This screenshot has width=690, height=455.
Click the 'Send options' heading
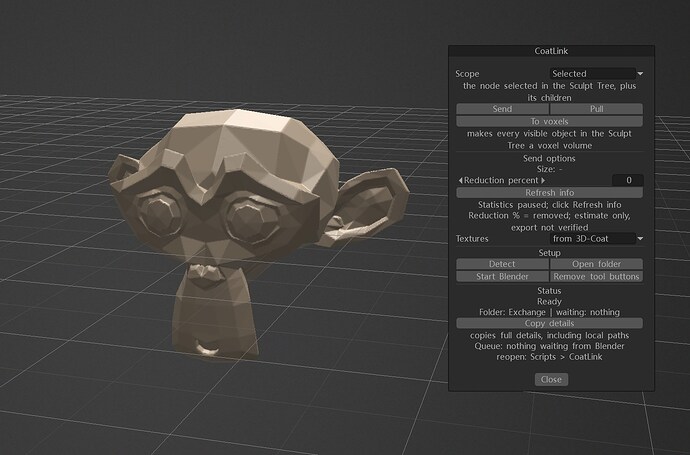tap(549, 158)
